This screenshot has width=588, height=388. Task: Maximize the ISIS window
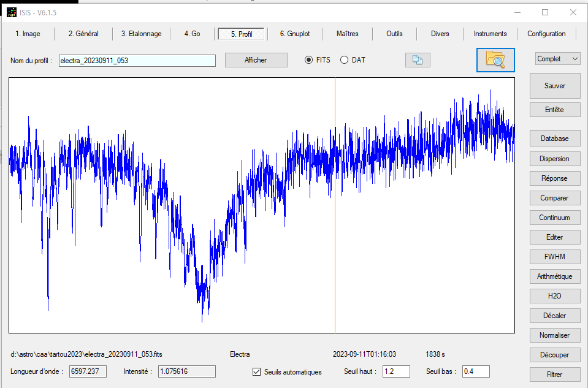click(x=545, y=12)
